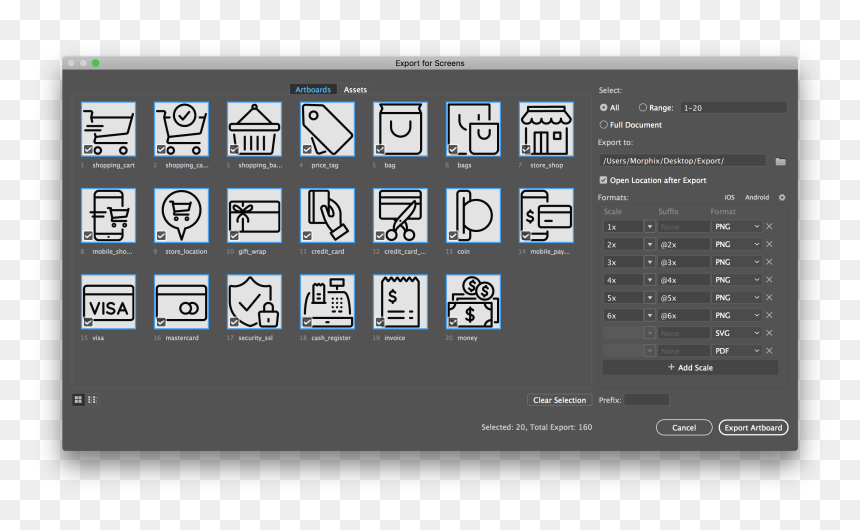This screenshot has width=860, height=530.
Task: Uncheck the credit_card artboard checkbox
Action: pos(307,236)
